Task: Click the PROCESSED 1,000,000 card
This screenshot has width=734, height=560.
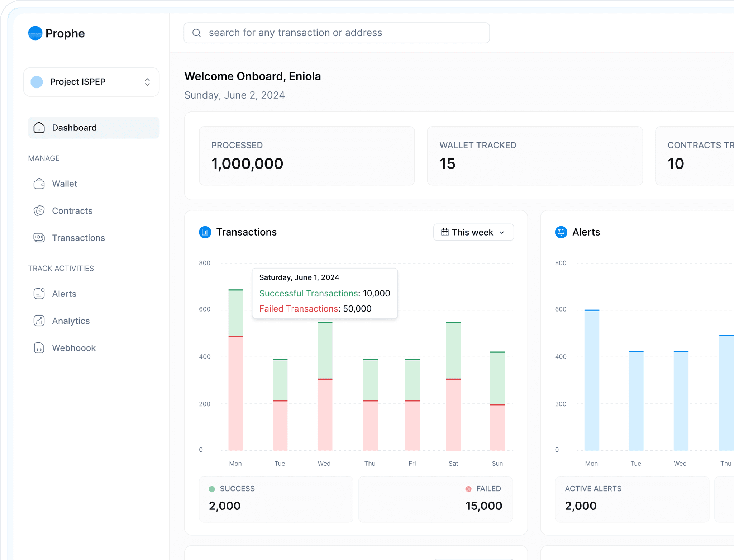Action: click(x=307, y=156)
